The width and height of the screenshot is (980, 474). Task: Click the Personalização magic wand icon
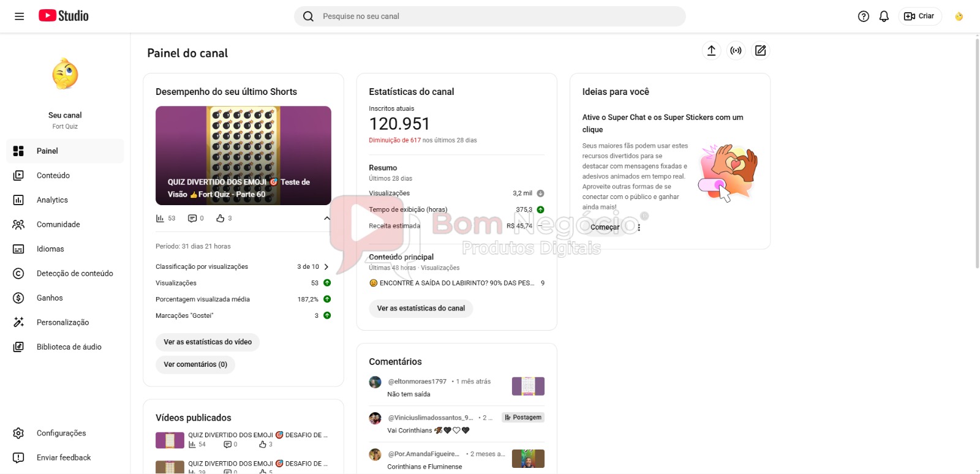coord(18,323)
